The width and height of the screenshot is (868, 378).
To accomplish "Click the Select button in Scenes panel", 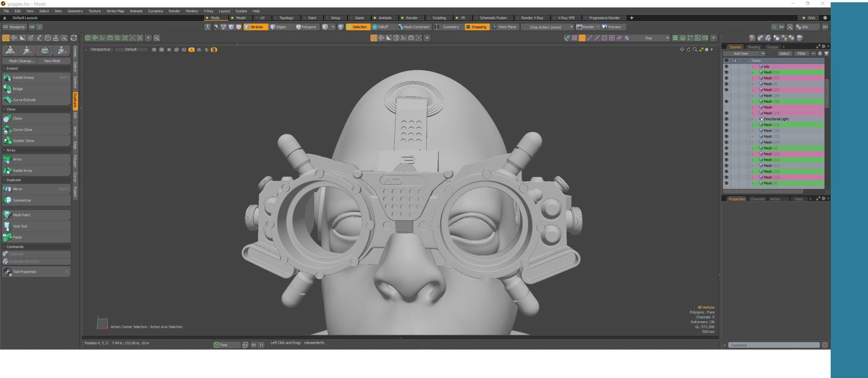I will (x=784, y=54).
